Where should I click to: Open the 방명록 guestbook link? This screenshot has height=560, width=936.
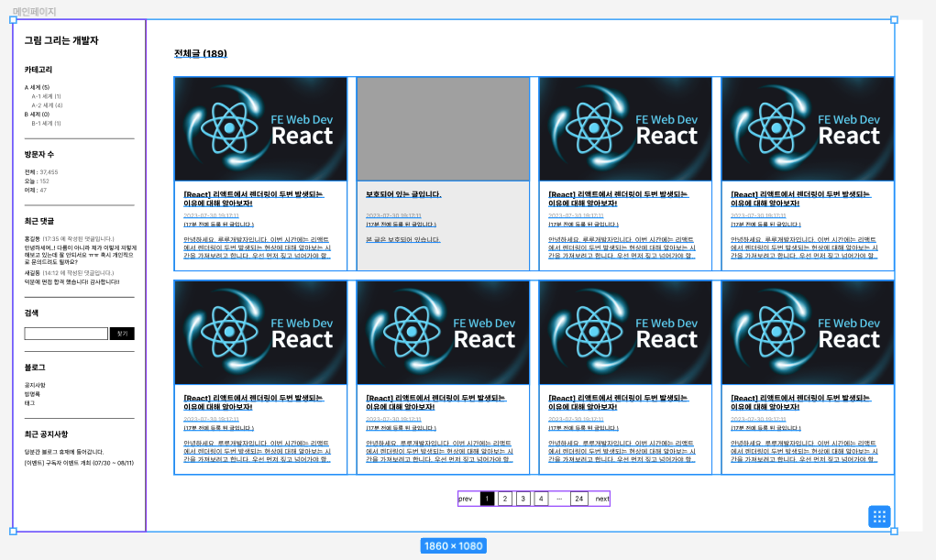pos(32,394)
